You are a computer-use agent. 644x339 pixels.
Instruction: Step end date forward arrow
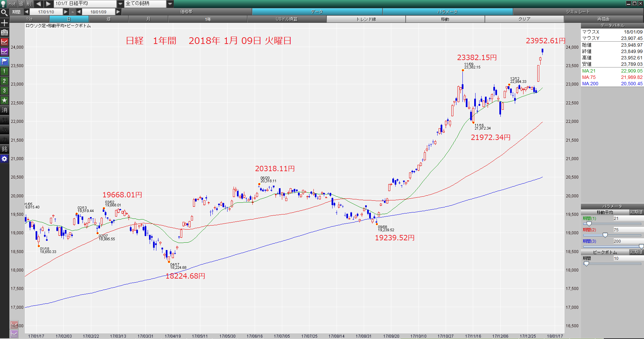click(x=118, y=12)
